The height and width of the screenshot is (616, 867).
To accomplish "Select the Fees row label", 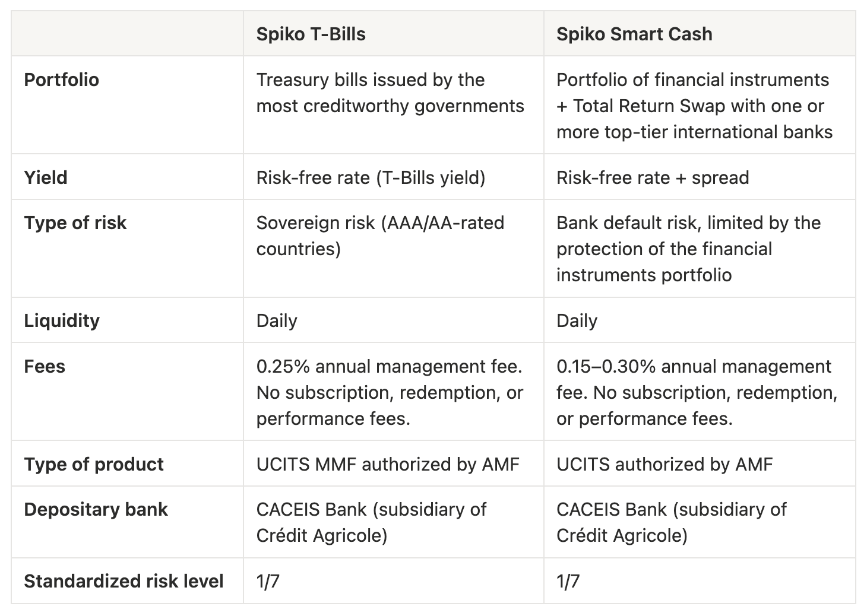I will (x=45, y=366).
